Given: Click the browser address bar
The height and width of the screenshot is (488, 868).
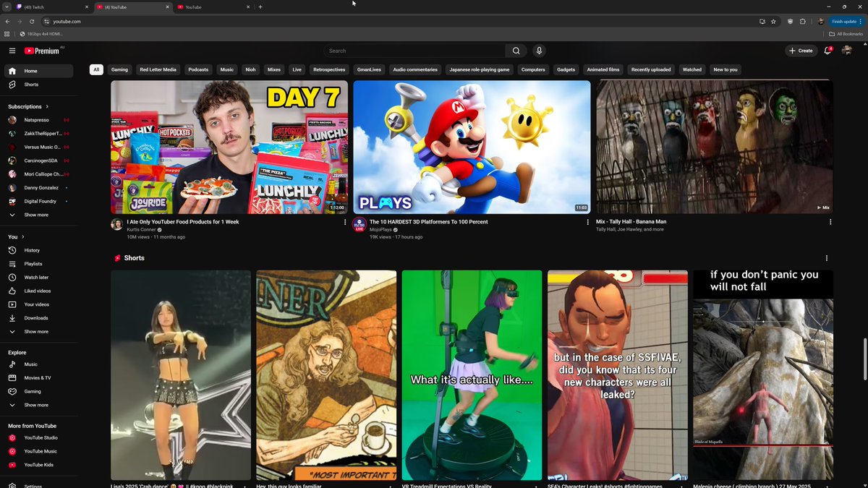Looking at the screenshot, I should 398,22.
